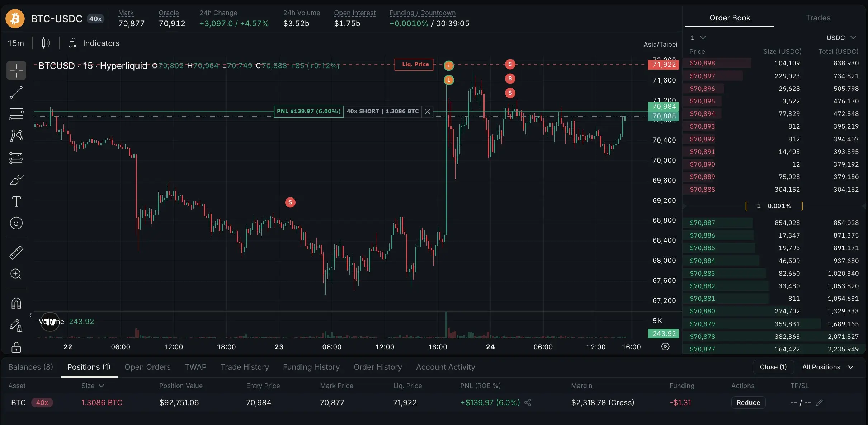Viewport: 868px width, 425px height.
Task: Toggle lock all drawing tools
Action: (x=16, y=325)
